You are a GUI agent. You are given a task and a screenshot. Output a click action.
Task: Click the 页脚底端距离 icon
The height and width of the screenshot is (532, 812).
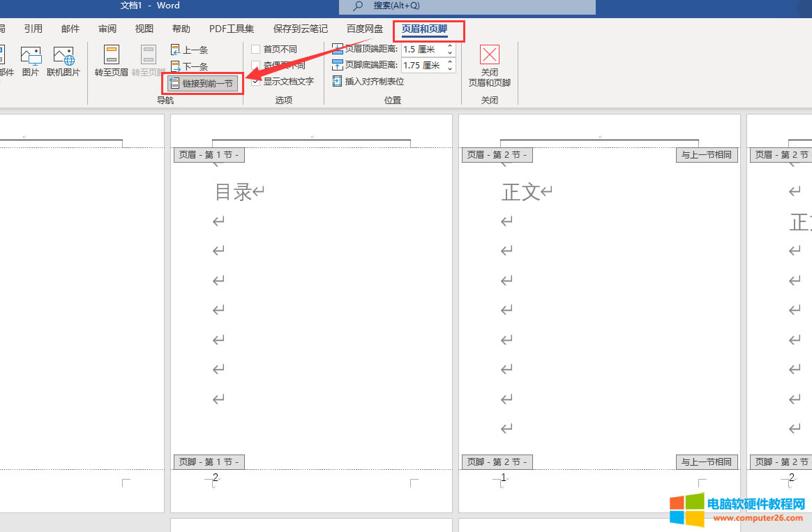pyautogui.click(x=337, y=65)
